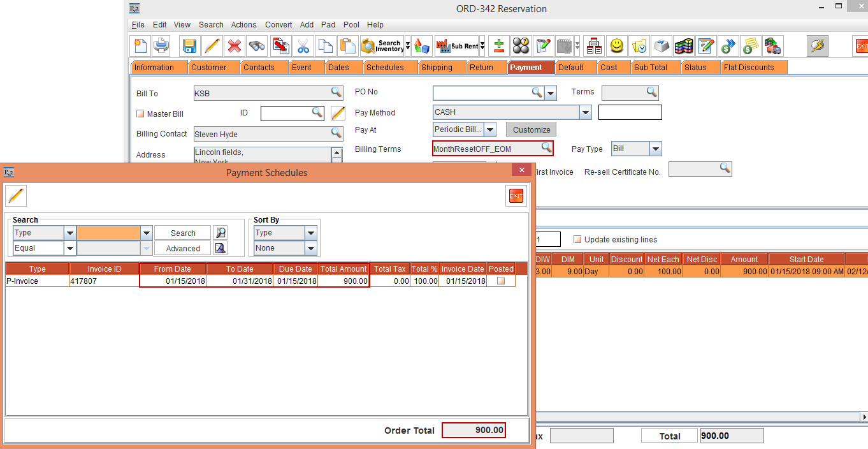
Task: Click the scissors cut icon
Action: pos(303,46)
